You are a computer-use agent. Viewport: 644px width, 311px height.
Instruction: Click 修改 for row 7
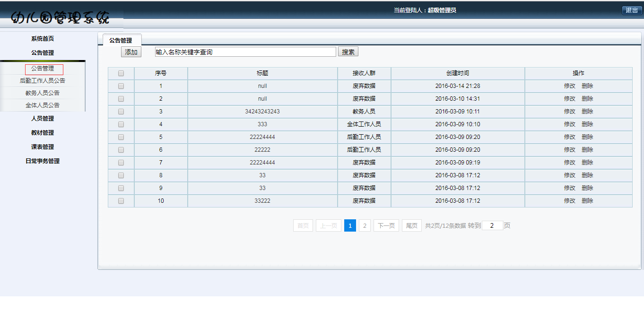click(x=570, y=163)
